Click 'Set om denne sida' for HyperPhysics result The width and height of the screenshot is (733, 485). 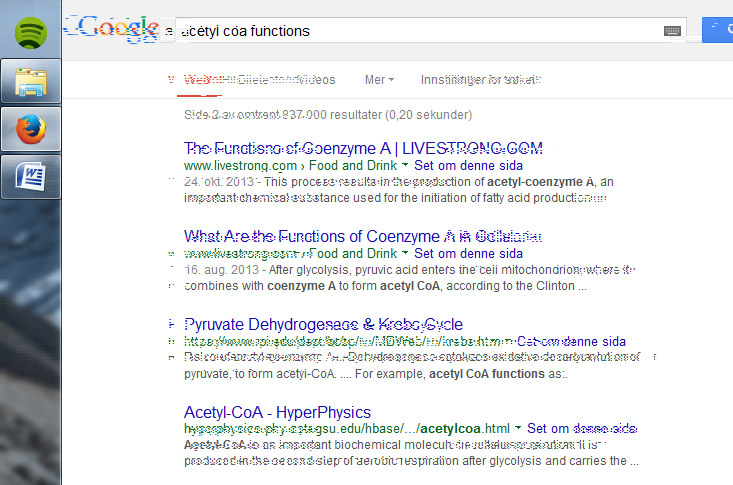[x=582, y=428]
